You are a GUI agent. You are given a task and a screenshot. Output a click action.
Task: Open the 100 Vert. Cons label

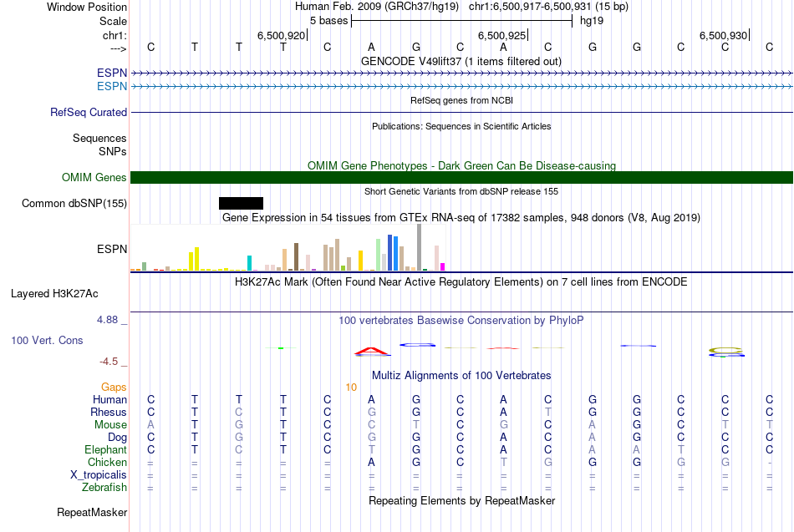tap(47, 340)
